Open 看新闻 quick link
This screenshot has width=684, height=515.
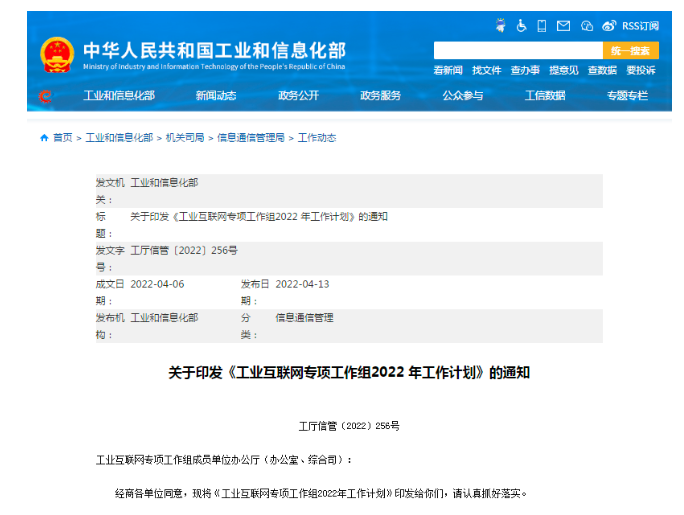(x=448, y=70)
